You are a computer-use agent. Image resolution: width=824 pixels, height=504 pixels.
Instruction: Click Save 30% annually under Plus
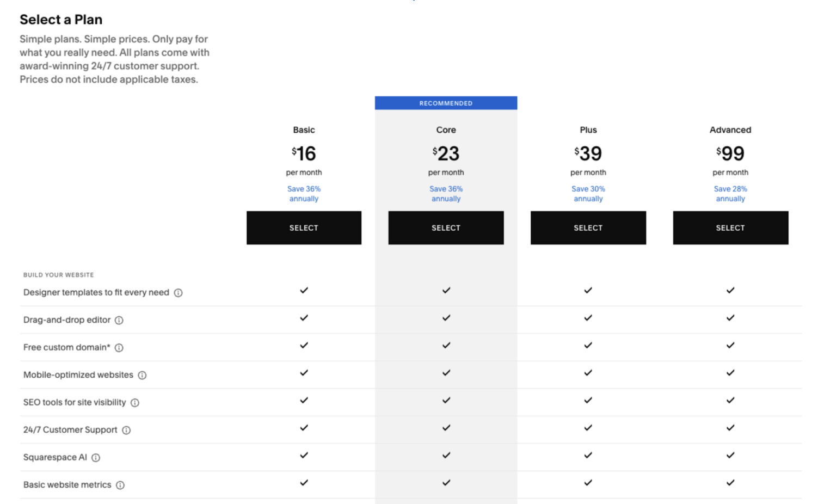pos(588,194)
